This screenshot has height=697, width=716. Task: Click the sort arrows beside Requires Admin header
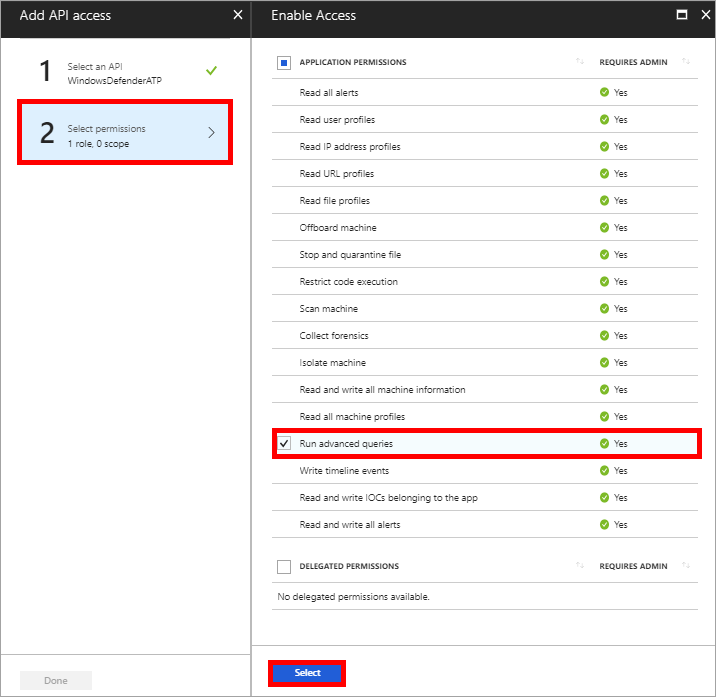685,62
